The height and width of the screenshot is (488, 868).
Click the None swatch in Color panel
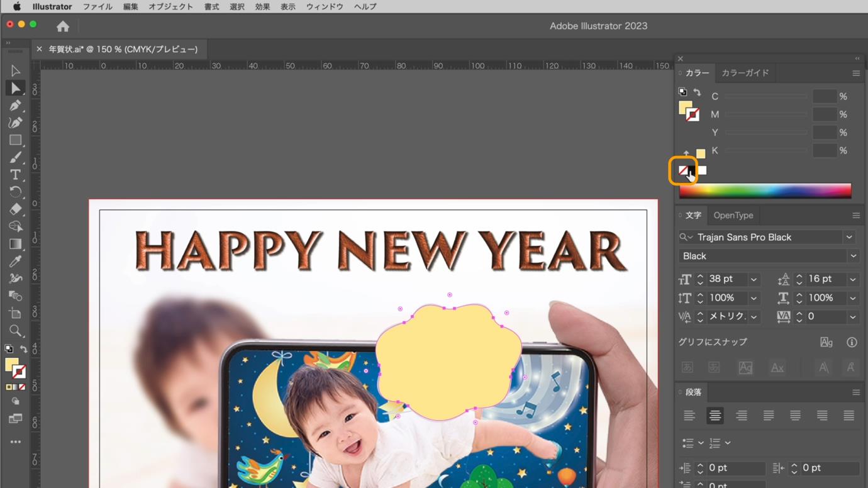point(684,170)
